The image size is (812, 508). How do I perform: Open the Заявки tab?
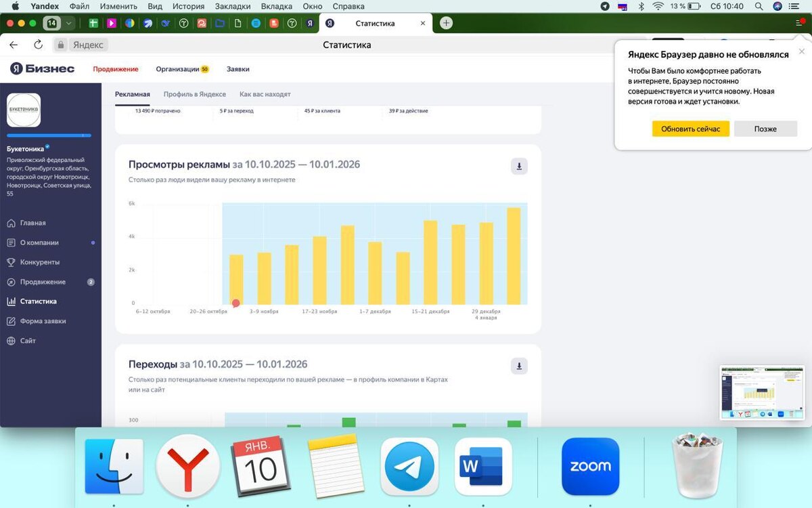pyautogui.click(x=238, y=69)
